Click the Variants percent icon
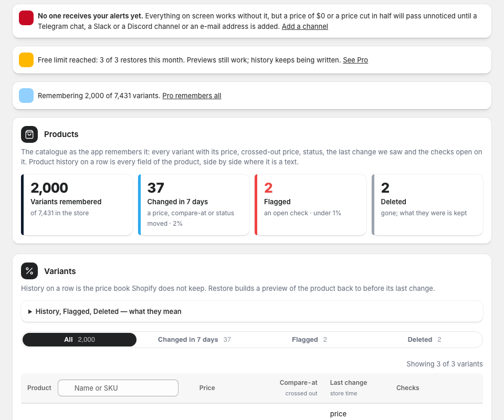The height and width of the screenshot is (420, 504). (x=29, y=271)
